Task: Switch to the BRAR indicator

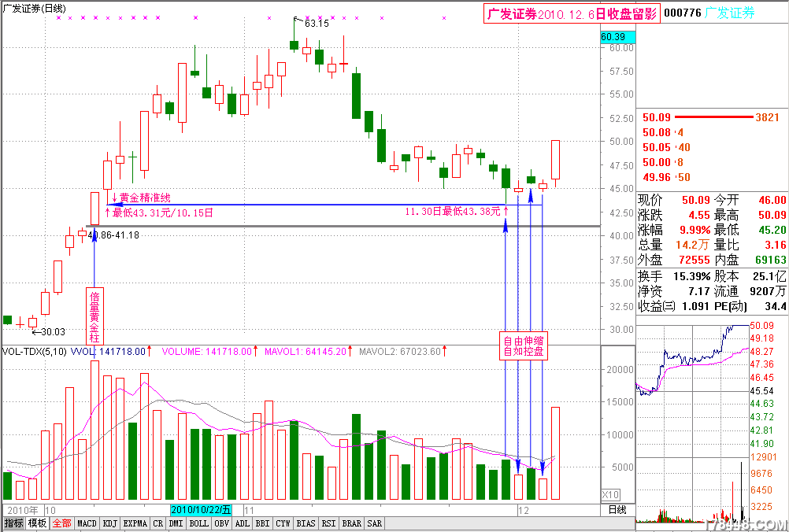Action: [352, 523]
